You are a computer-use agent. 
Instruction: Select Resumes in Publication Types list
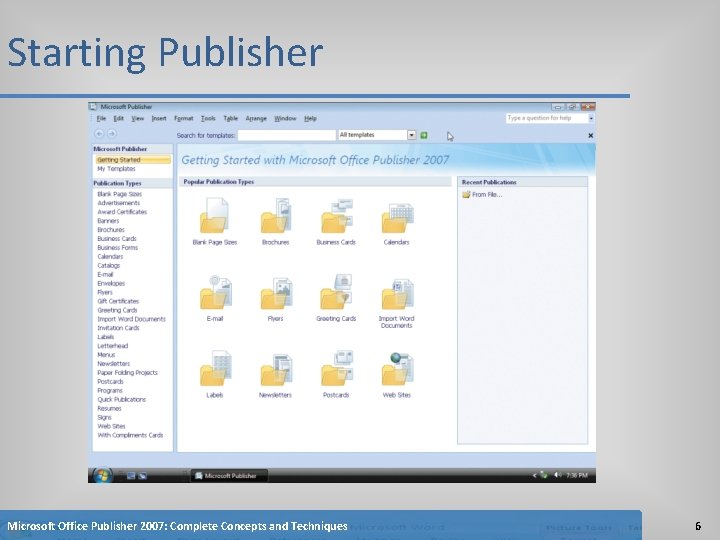point(109,409)
